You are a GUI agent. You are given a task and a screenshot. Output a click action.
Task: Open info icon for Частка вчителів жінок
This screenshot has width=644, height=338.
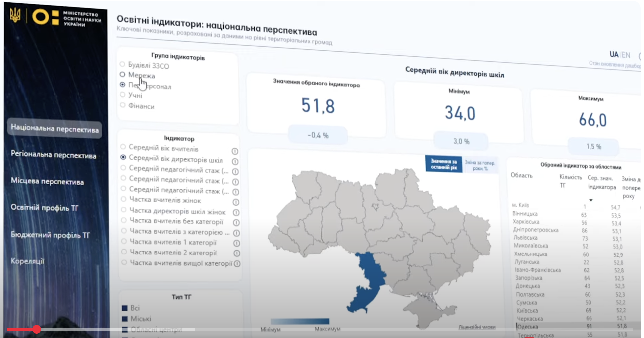coord(236,202)
